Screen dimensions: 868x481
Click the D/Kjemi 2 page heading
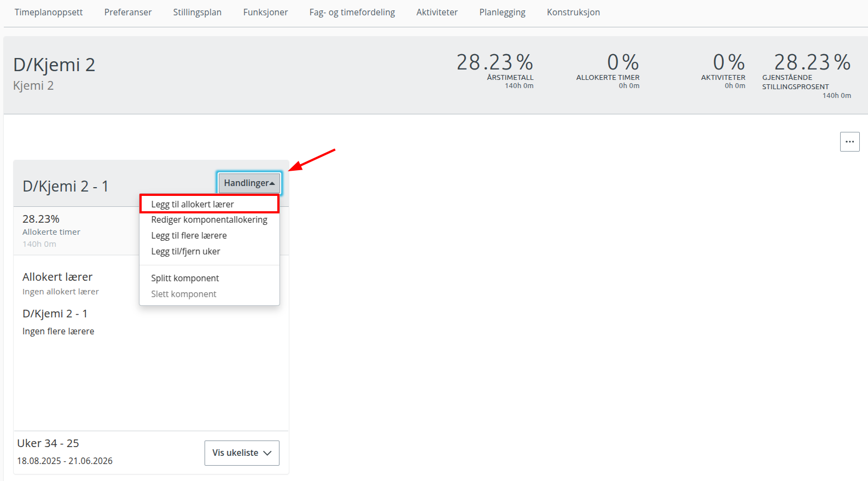(54, 65)
